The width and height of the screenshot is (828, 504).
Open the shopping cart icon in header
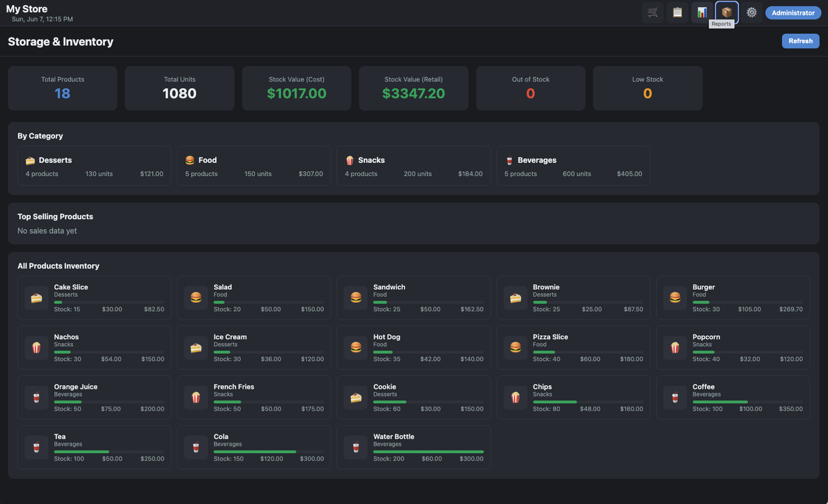pyautogui.click(x=653, y=12)
